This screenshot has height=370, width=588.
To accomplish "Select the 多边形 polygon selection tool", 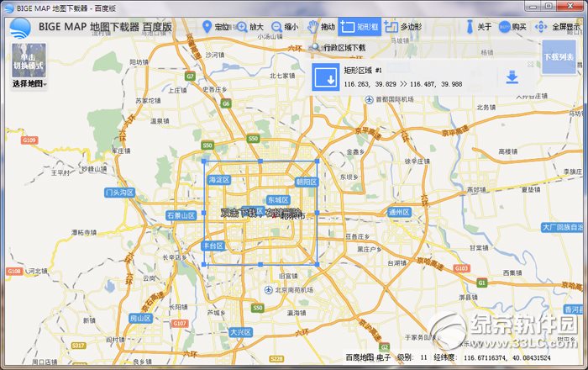I will 403,27.
